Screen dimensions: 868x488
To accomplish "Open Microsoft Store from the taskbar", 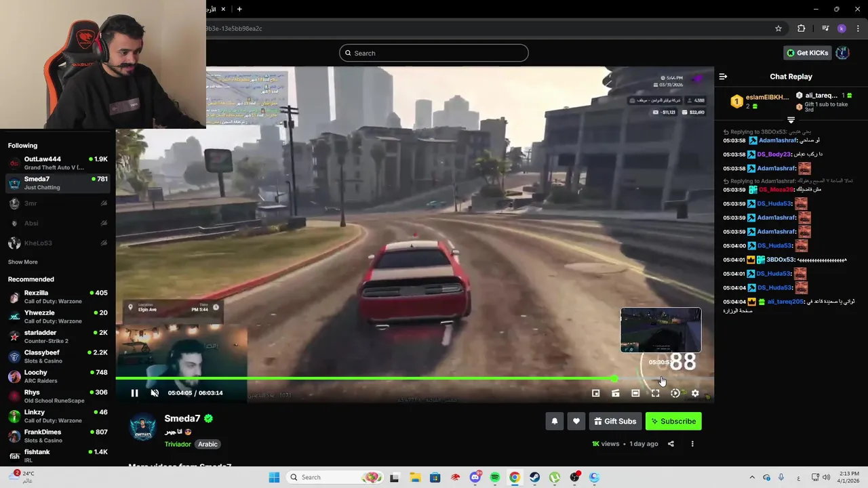I will (x=435, y=477).
